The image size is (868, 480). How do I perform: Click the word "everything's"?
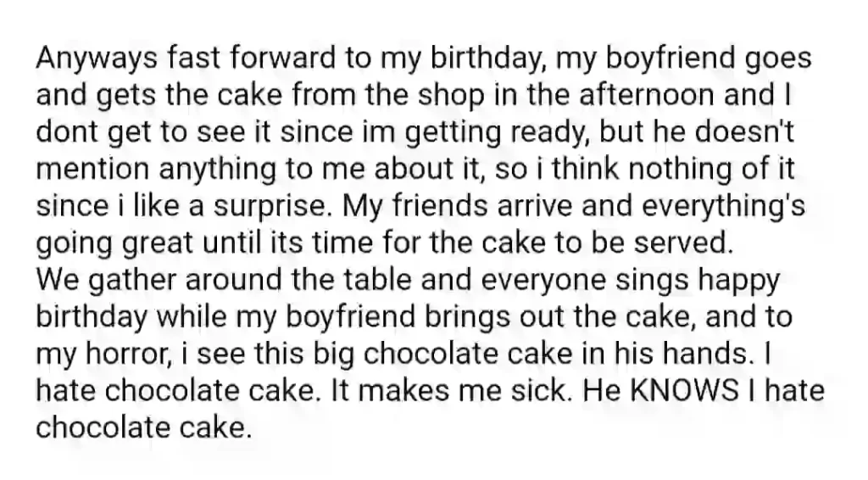724,207
